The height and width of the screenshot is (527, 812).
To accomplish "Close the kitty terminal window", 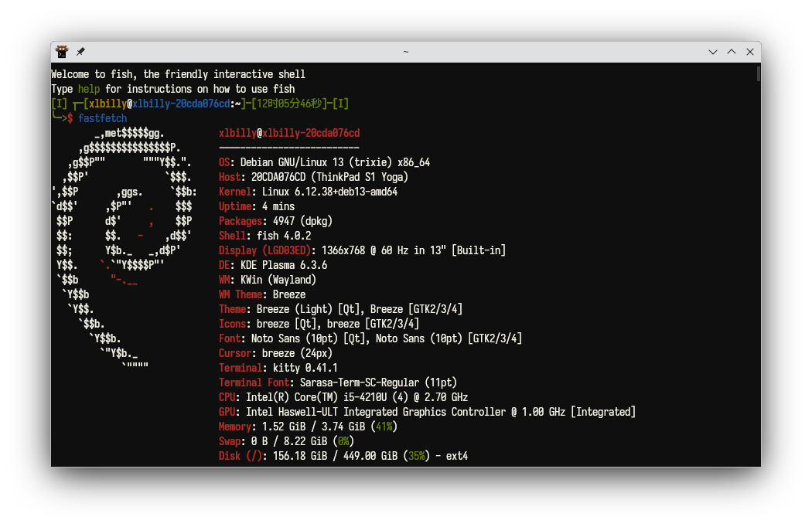I will pyautogui.click(x=749, y=52).
